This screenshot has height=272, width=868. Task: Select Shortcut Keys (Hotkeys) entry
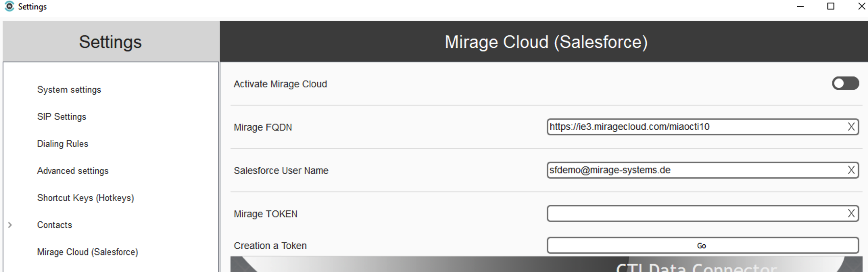pos(86,198)
